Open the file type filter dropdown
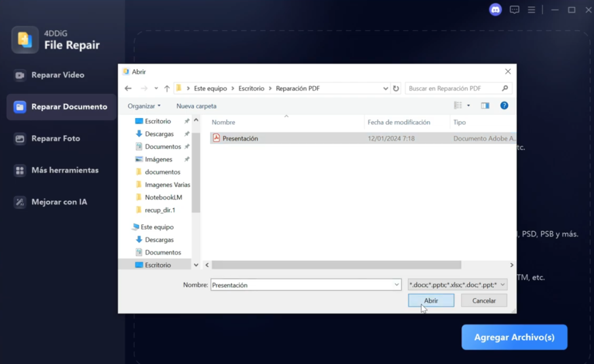The width and height of the screenshot is (594, 364). click(x=458, y=285)
